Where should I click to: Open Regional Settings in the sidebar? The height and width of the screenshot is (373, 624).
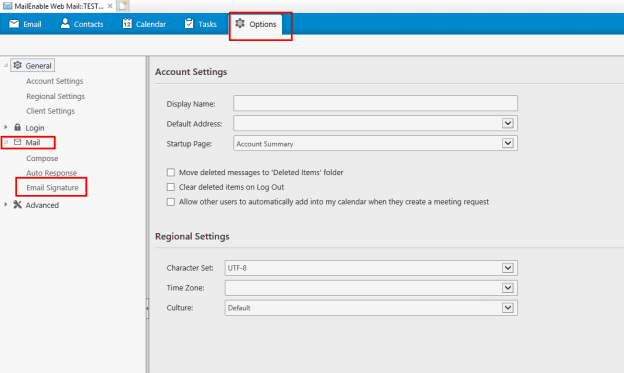[x=55, y=96]
